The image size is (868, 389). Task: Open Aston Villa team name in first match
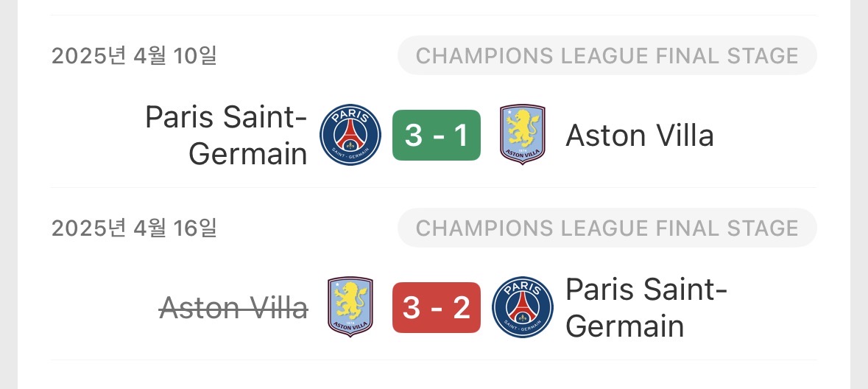(x=639, y=136)
